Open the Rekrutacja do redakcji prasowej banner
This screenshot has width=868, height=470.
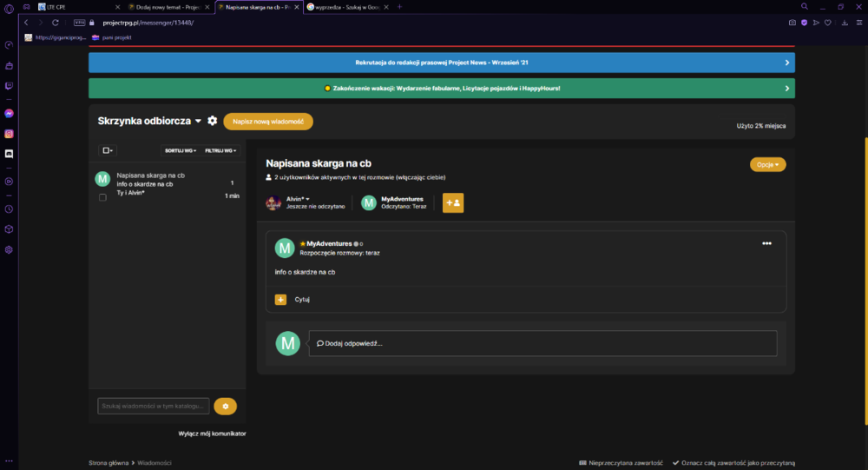pos(442,63)
